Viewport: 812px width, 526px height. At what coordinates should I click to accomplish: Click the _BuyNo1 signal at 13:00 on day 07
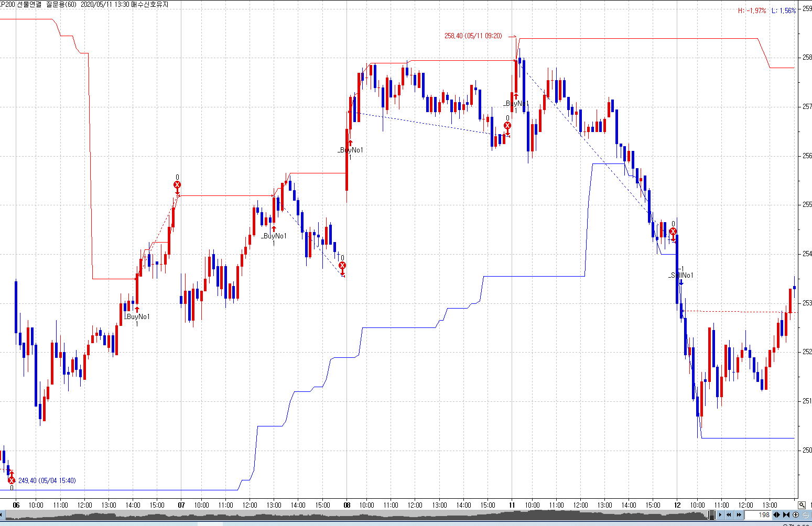274,229
